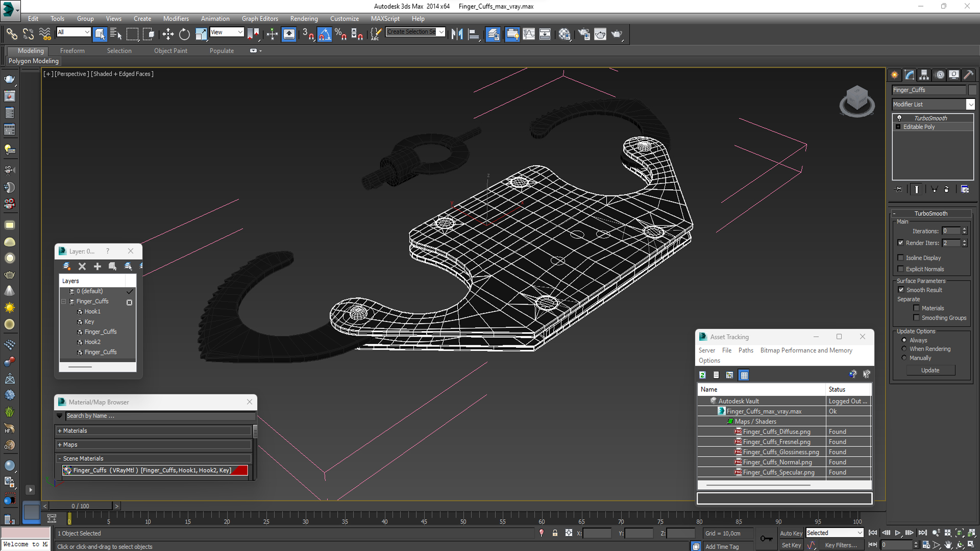The image size is (980, 551).
Task: Open the Hierarchy command panel tab
Action: point(924,75)
